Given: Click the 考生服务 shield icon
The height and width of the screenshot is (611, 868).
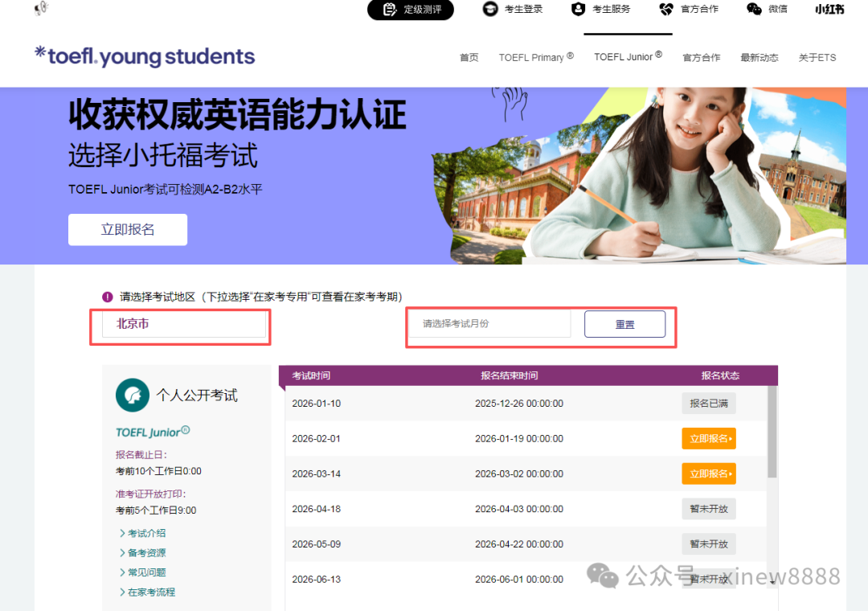Looking at the screenshot, I should (x=578, y=10).
